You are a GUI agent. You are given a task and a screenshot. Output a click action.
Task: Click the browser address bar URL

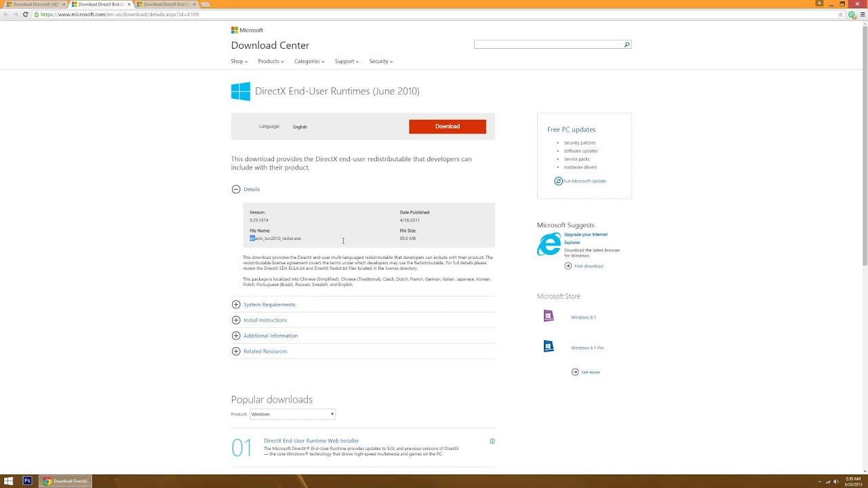(119, 14)
